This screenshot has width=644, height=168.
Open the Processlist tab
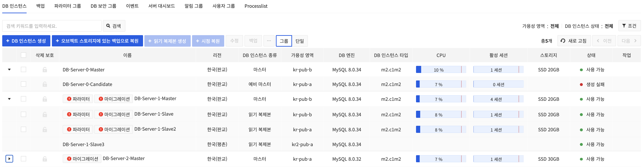point(256,6)
